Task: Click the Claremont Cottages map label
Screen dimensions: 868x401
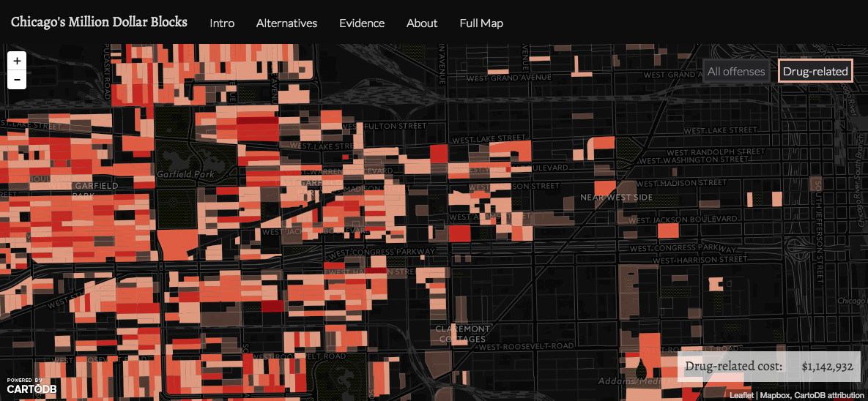Action: [462, 334]
